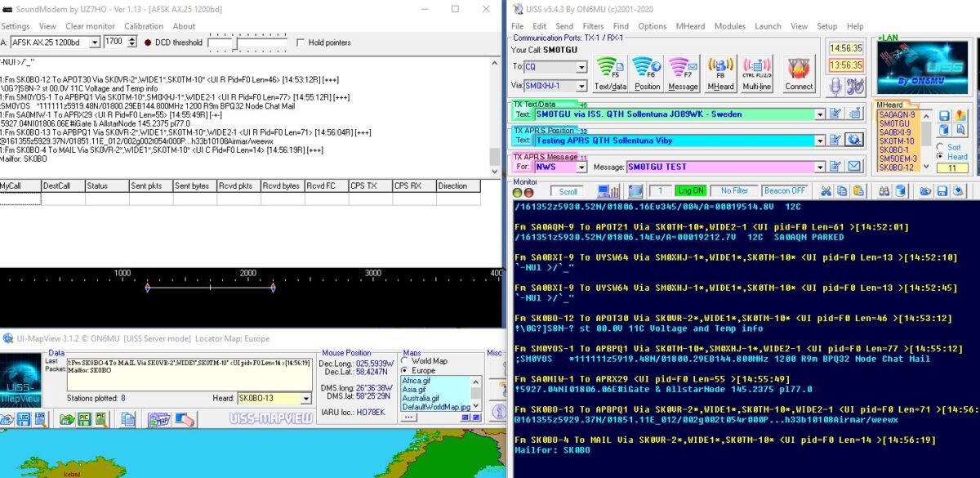980x478 pixels.
Task: Cut monitor text with the scissors icon
Action: point(826,191)
